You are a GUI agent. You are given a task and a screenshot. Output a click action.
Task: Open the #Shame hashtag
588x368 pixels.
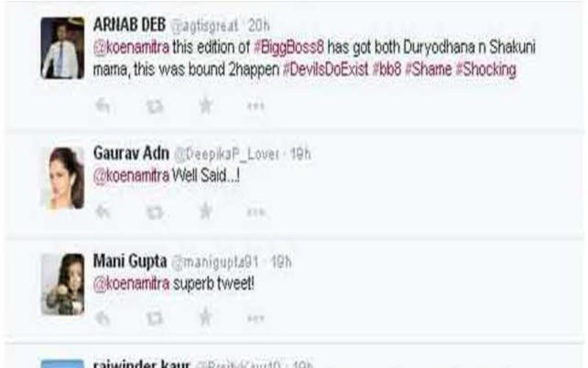429,69
